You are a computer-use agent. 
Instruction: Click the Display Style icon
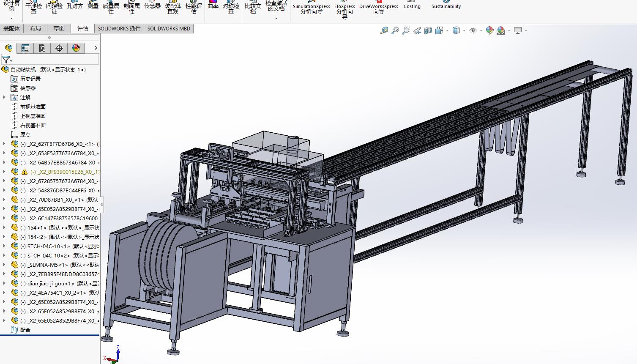pos(456,30)
